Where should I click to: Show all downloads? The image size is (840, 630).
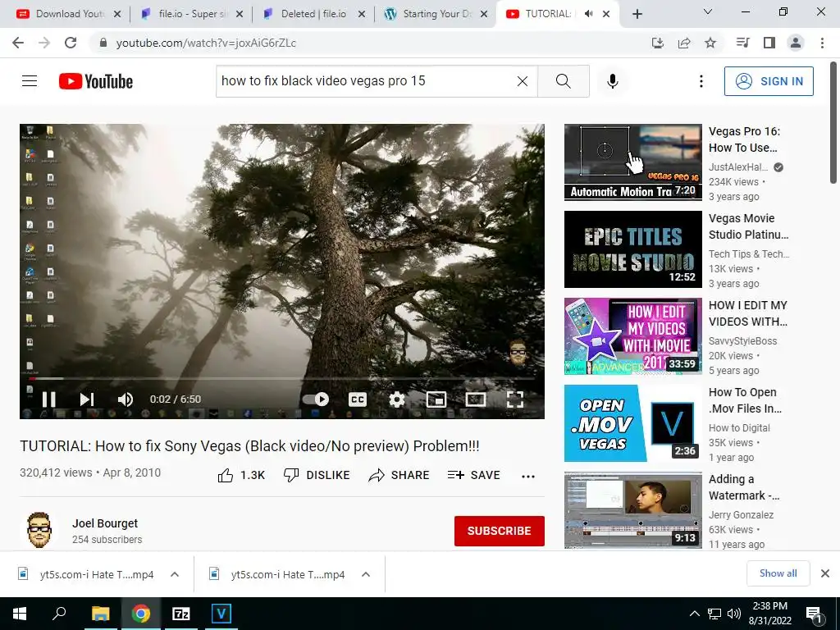click(x=778, y=573)
